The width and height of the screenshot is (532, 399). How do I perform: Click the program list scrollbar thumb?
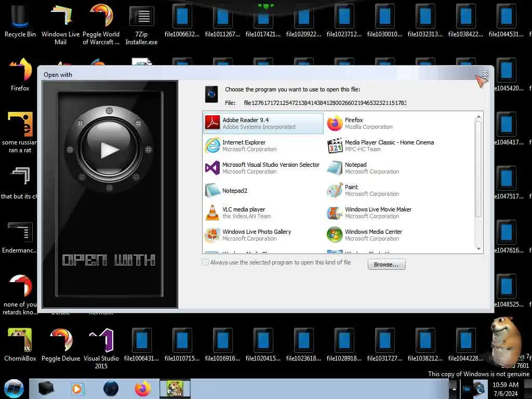(x=478, y=169)
